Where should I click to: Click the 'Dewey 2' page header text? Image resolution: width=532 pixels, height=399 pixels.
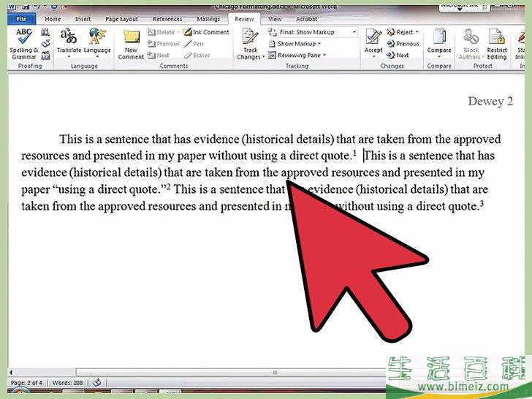click(x=490, y=102)
